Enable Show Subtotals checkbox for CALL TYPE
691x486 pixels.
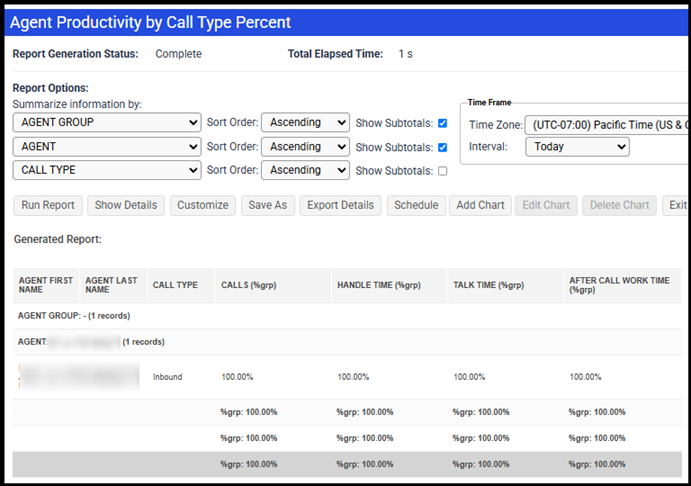pos(442,171)
